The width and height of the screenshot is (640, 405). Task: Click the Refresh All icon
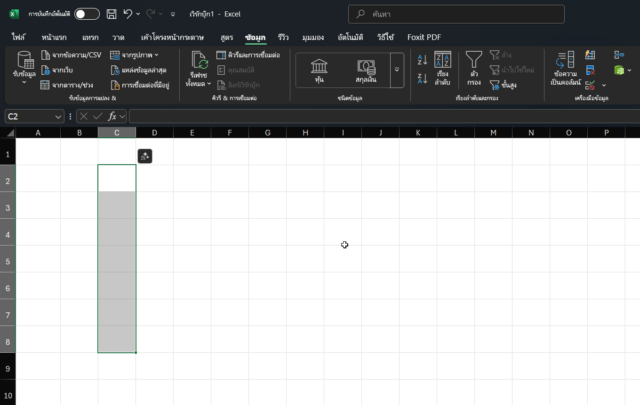pos(199,60)
